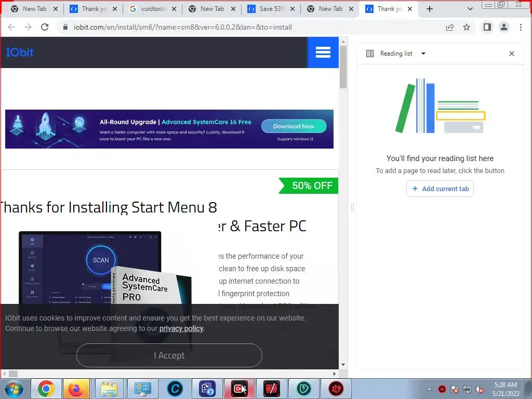The width and height of the screenshot is (532, 399).
Task: Open the green shield taskbar app
Action: pos(303,389)
